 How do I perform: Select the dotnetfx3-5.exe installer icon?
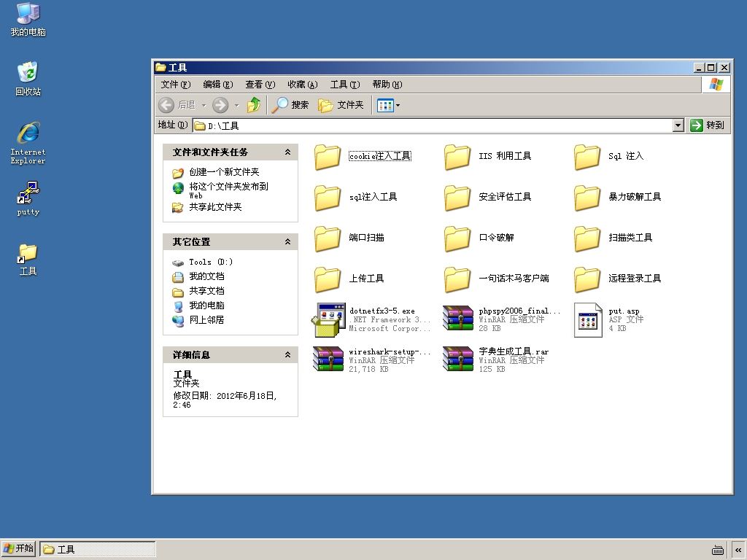pos(328,320)
